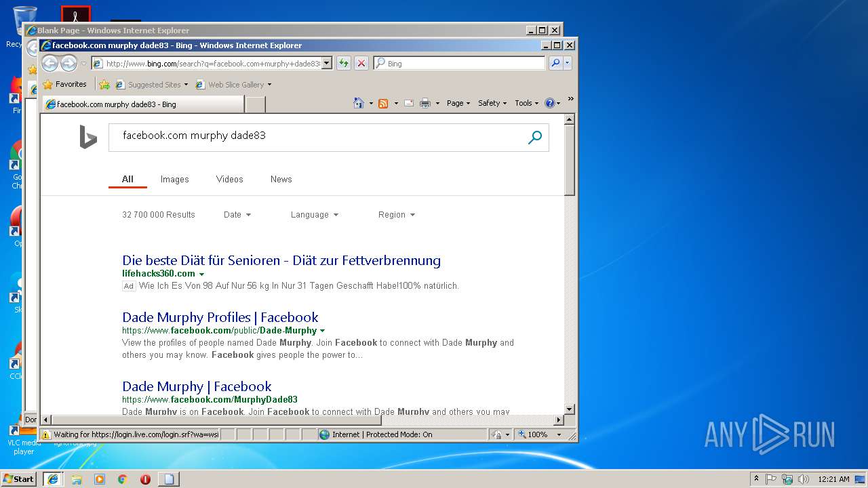Click the warning icon in the status bar

46,434
